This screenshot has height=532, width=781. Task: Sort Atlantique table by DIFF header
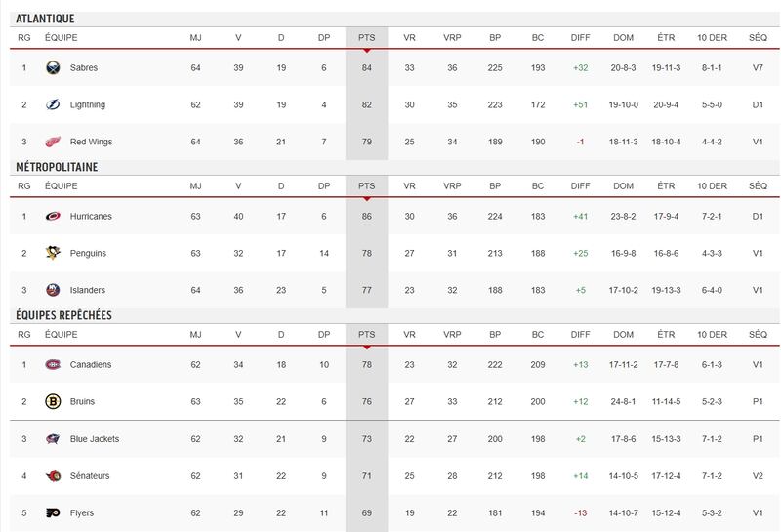[580, 37]
